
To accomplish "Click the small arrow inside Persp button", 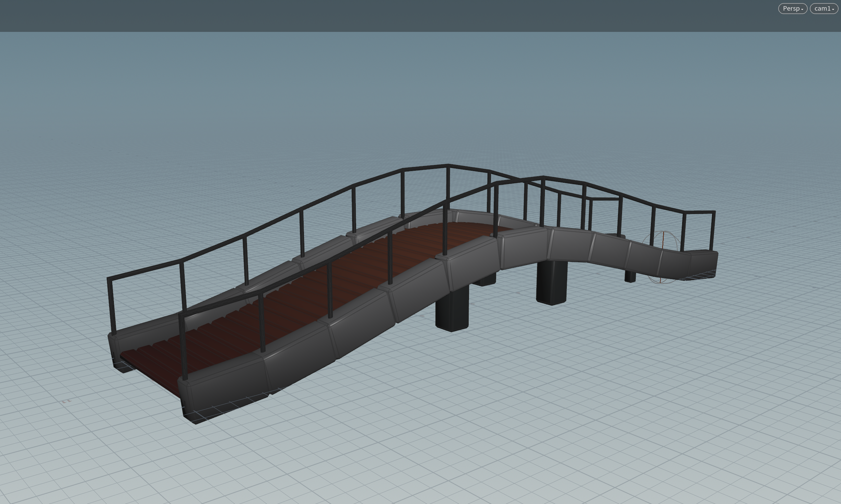I will coord(802,10).
